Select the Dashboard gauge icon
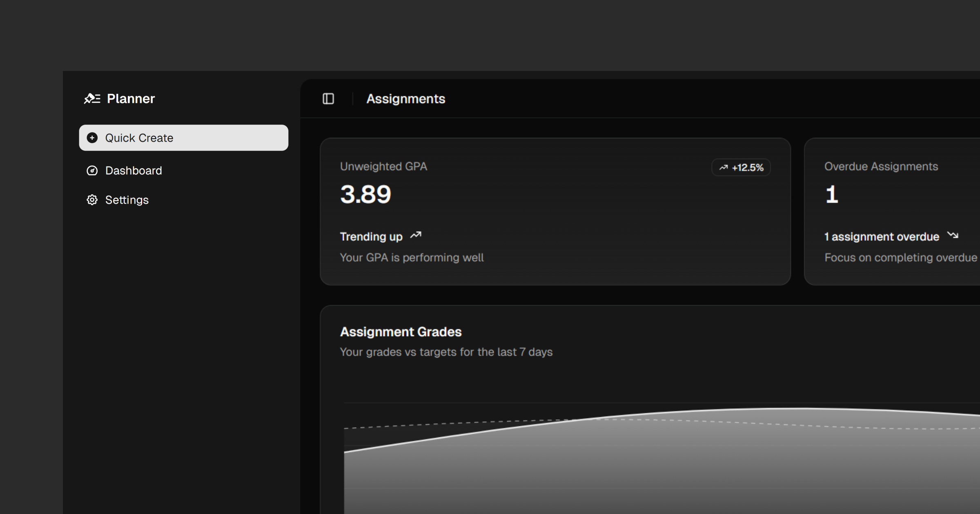980x514 pixels. click(92, 171)
